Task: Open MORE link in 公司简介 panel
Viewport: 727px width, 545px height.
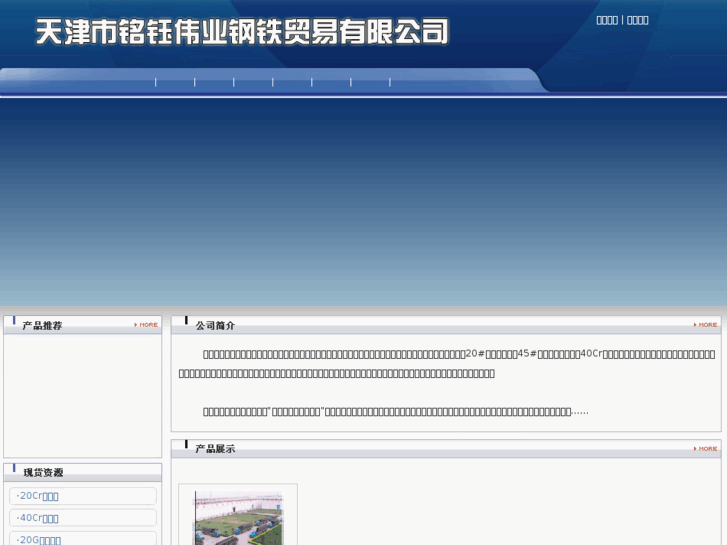Action: click(705, 325)
